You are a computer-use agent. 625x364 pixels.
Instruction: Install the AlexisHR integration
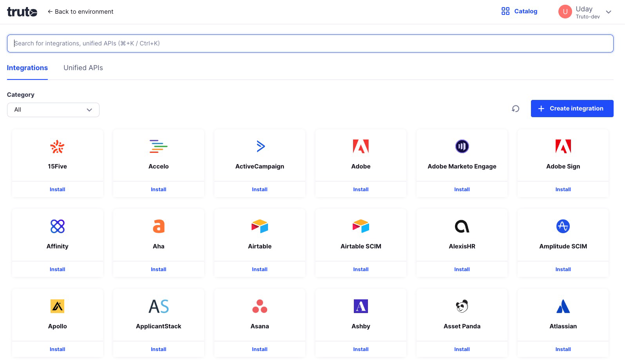462,269
